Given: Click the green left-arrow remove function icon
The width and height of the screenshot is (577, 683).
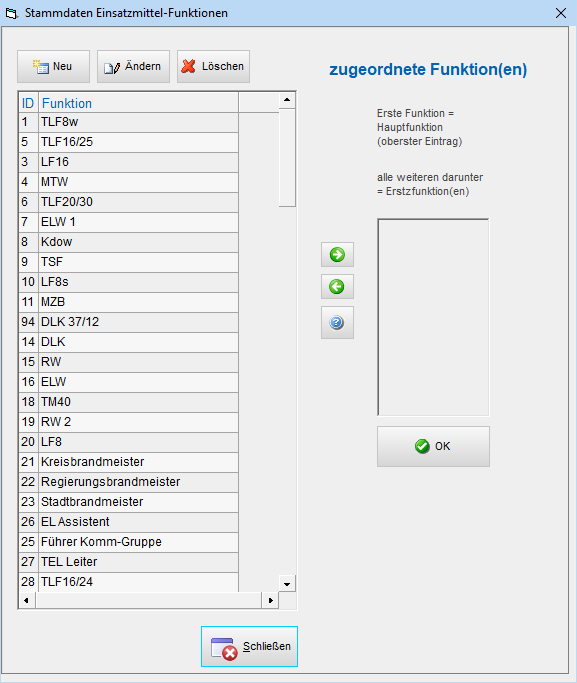Looking at the screenshot, I should (x=337, y=287).
